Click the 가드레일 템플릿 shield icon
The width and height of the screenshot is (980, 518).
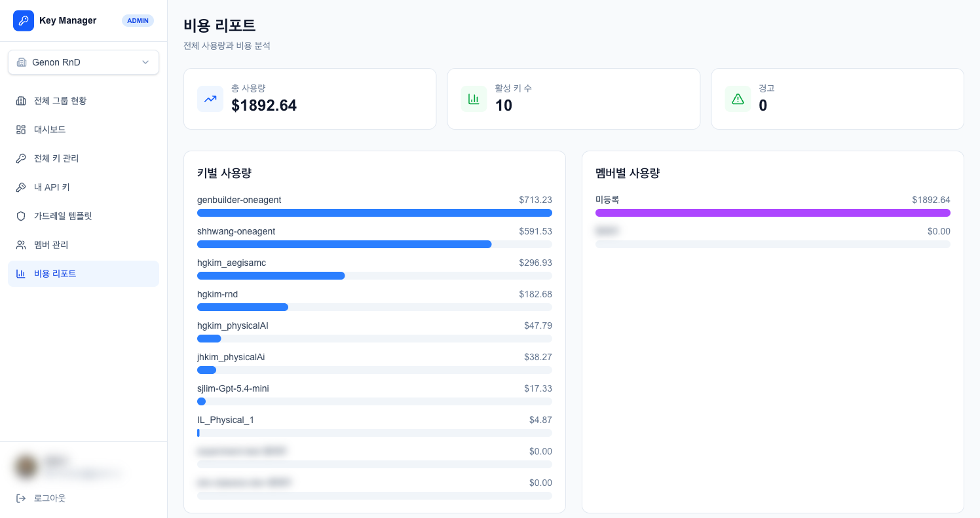[22, 215]
